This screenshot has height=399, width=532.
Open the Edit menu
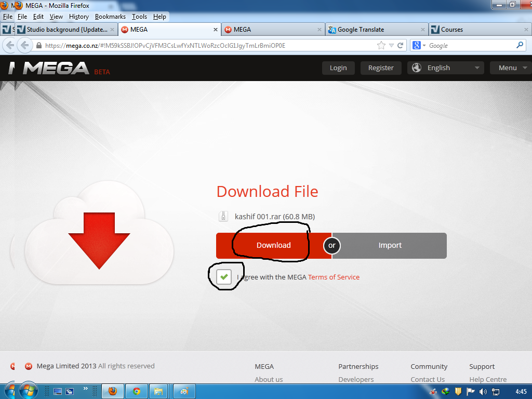(x=38, y=17)
